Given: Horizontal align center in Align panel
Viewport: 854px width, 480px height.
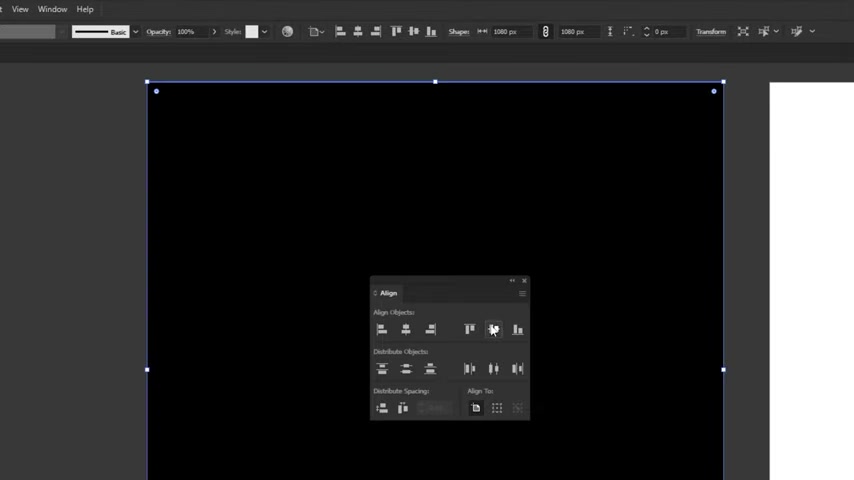Looking at the screenshot, I should point(406,329).
